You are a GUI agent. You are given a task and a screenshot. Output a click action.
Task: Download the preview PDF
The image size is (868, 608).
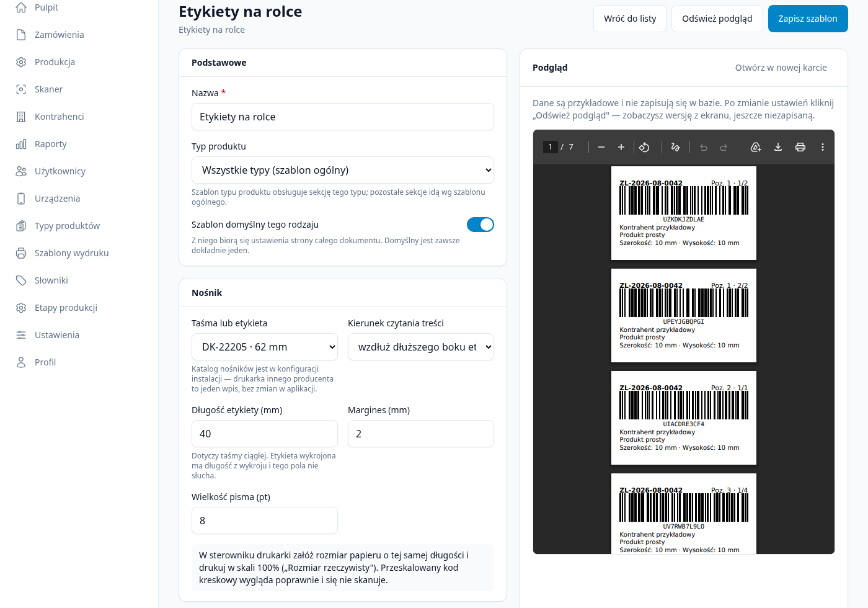click(x=778, y=147)
